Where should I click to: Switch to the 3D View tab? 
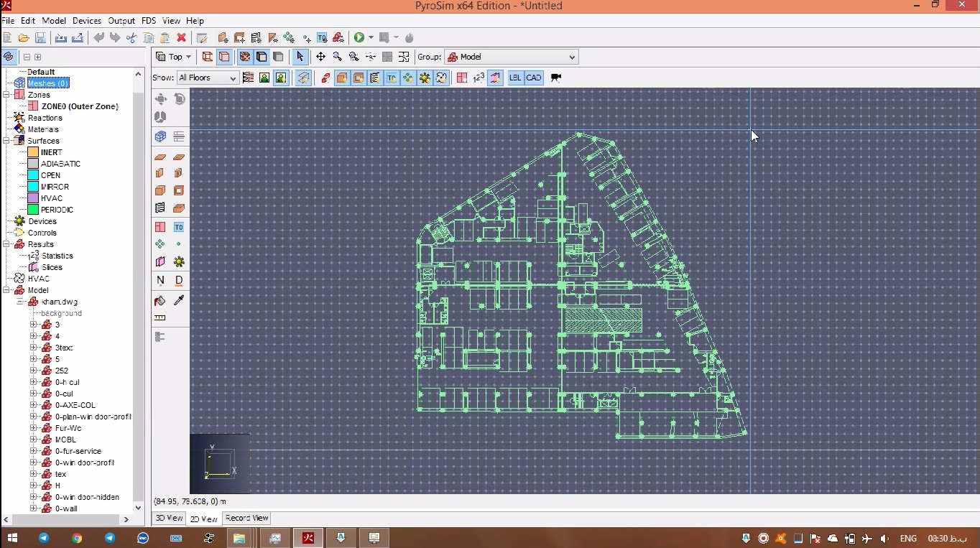pyautogui.click(x=170, y=518)
